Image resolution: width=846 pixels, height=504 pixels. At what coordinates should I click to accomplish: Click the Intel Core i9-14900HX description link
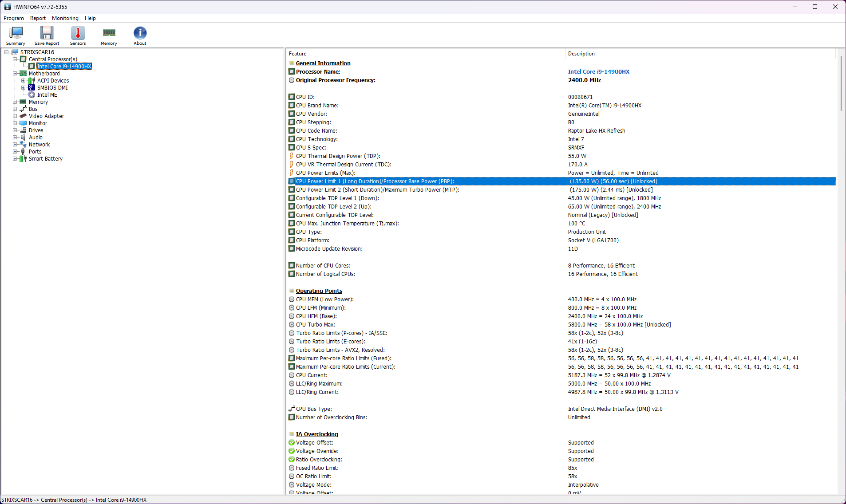[x=598, y=71]
